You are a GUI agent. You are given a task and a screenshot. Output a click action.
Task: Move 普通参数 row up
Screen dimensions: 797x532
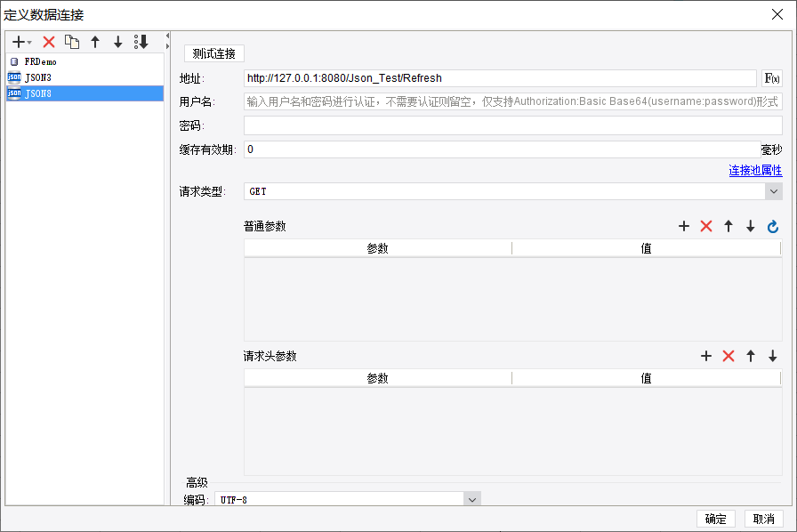coord(729,226)
